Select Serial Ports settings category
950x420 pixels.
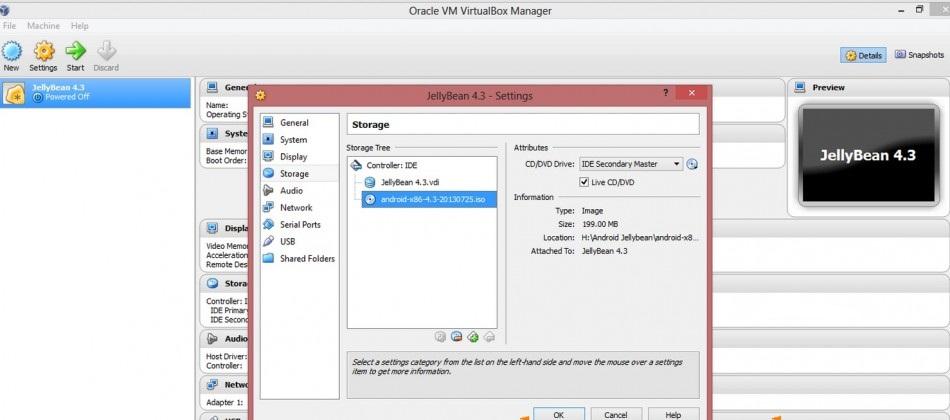300,224
